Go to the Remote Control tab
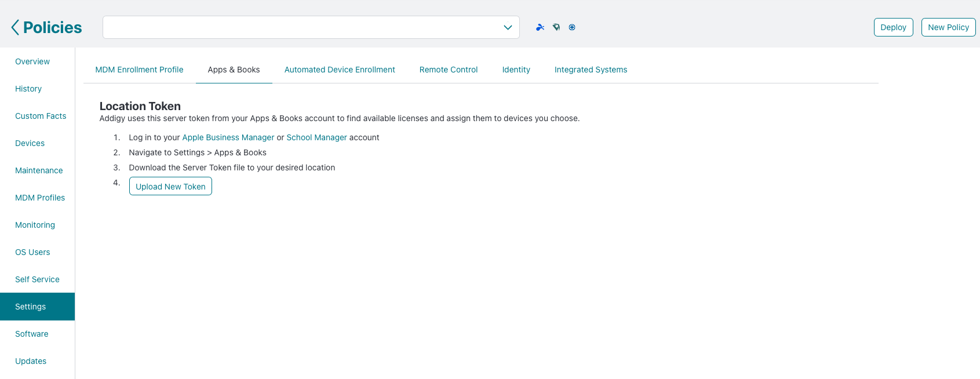This screenshot has height=379, width=980. (449, 70)
